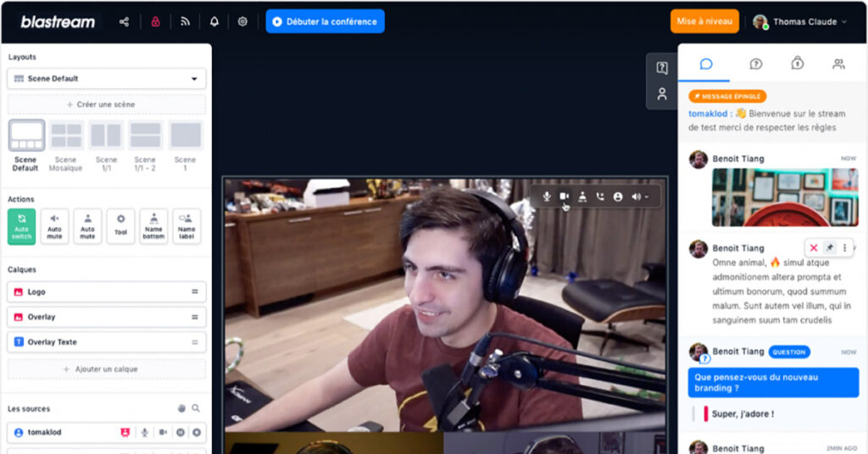Open settings via the gear icon
This screenshot has height=454, width=868.
pos(242,22)
